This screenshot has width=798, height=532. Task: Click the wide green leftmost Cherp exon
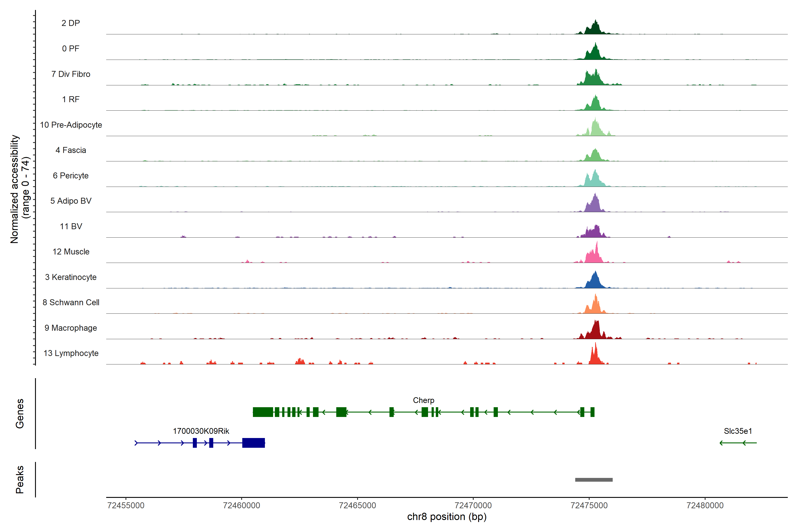click(263, 412)
